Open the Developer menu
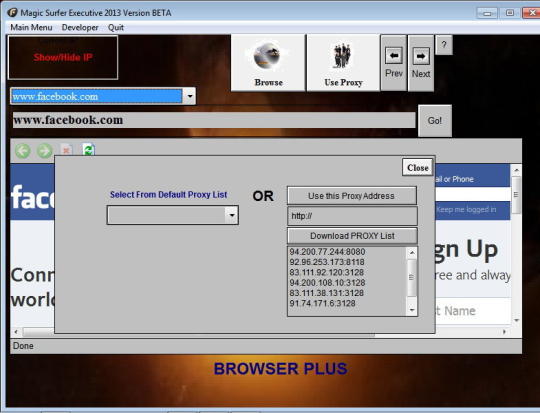The width and height of the screenshot is (540, 413). click(x=80, y=27)
